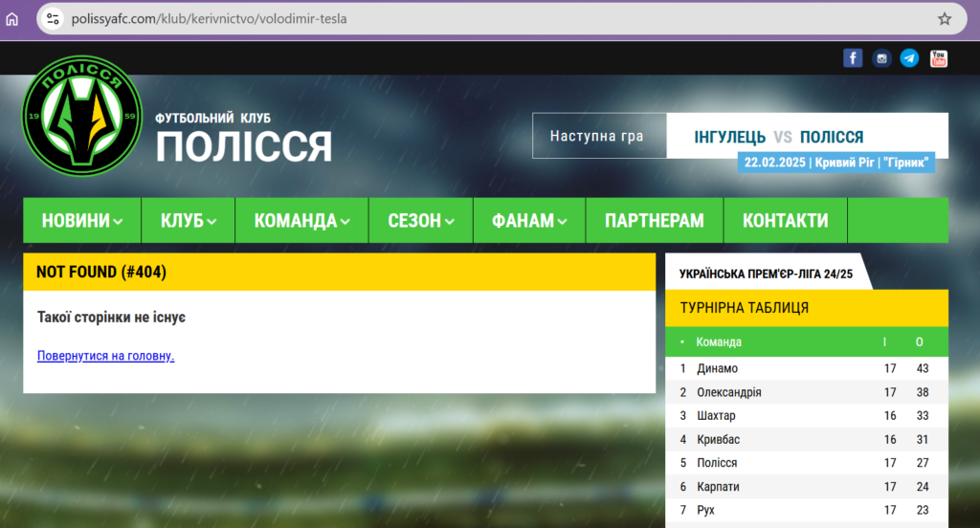View site information icon in address bar

click(53, 18)
